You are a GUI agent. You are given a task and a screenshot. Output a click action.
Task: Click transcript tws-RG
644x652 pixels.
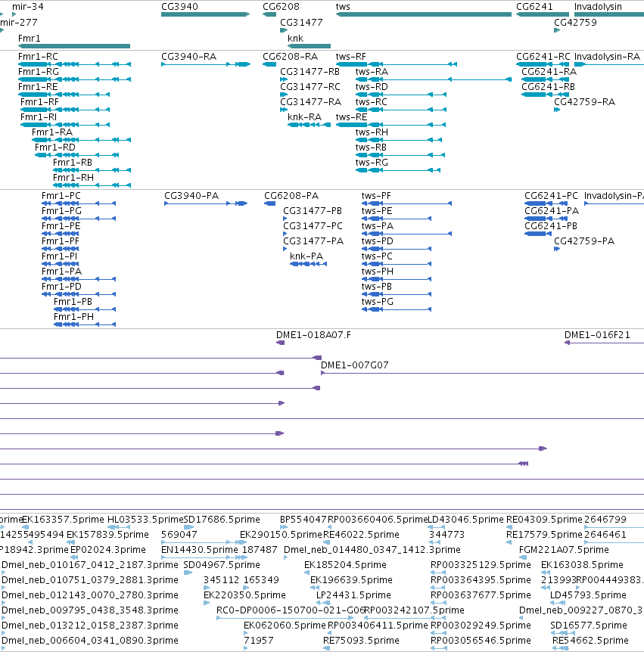tap(398, 170)
